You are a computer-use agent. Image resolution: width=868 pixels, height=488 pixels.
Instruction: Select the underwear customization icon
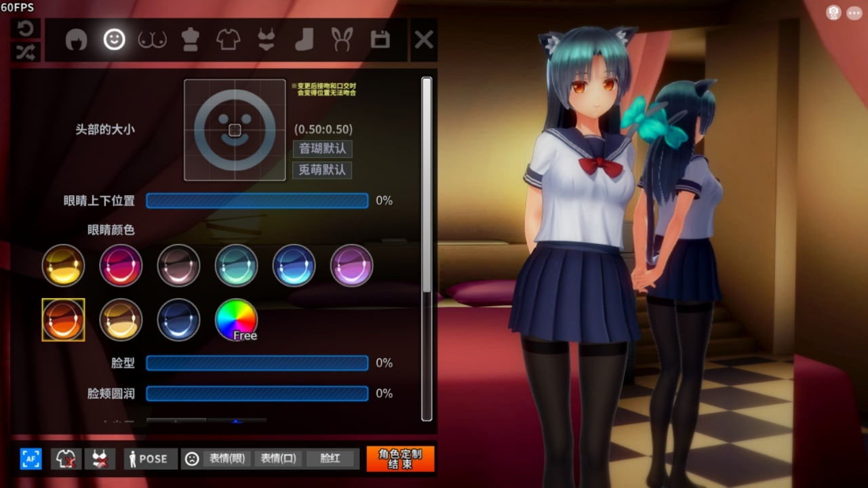265,39
